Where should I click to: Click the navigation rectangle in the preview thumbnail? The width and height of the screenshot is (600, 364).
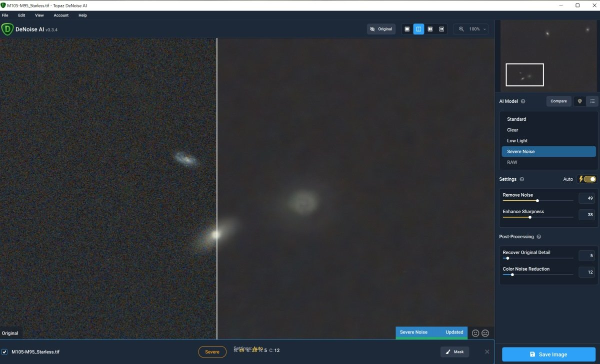coord(524,74)
